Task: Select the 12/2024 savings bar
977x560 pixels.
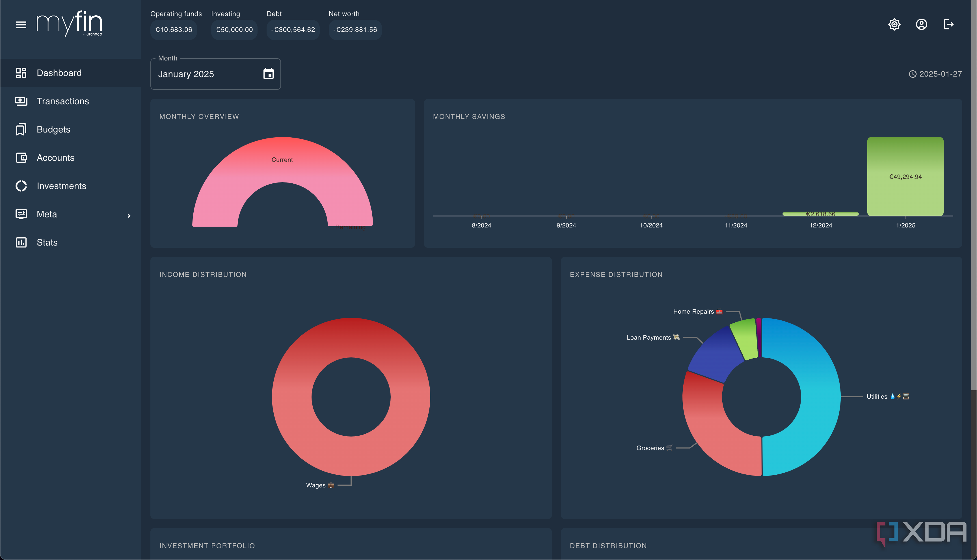Action: pos(820,214)
